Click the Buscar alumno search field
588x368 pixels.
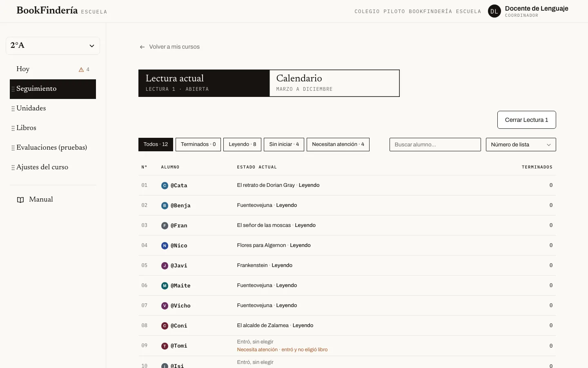[x=435, y=144]
